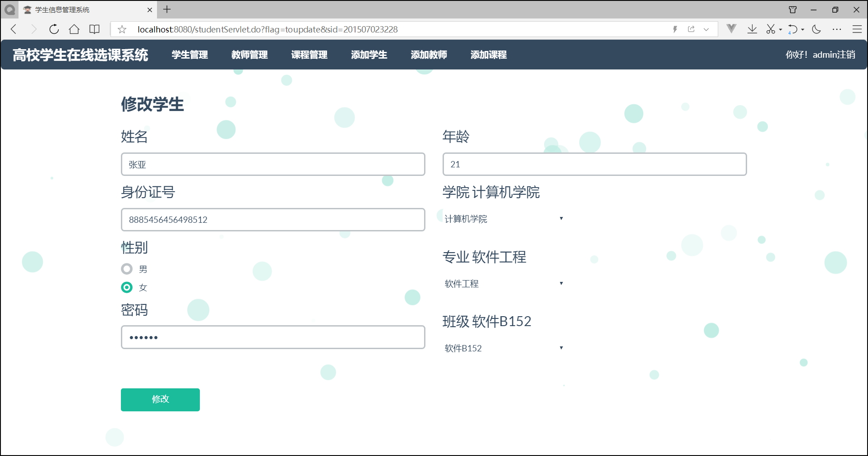Open the dropdown arrow beside the undo icon

pyautogui.click(x=803, y=30)
